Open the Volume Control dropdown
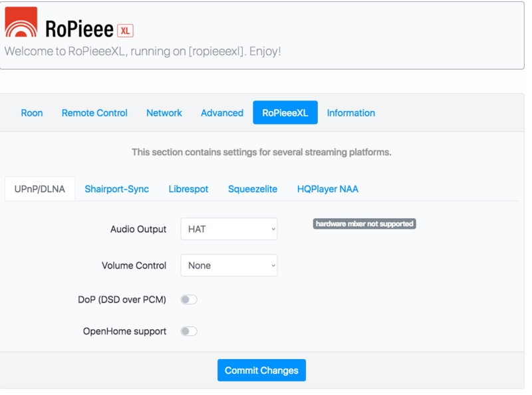The width and height of the screenshot is (532, 395). (x=229, y=265)
